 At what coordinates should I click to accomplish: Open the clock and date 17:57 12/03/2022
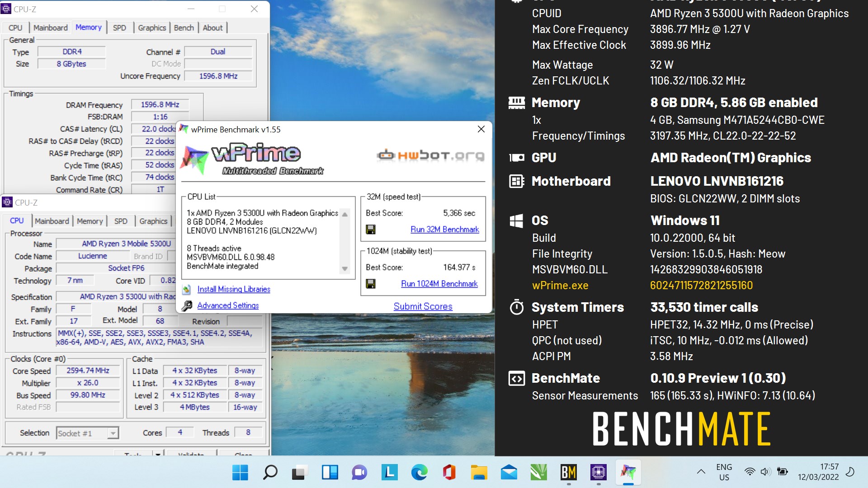[x=818, y=472]
